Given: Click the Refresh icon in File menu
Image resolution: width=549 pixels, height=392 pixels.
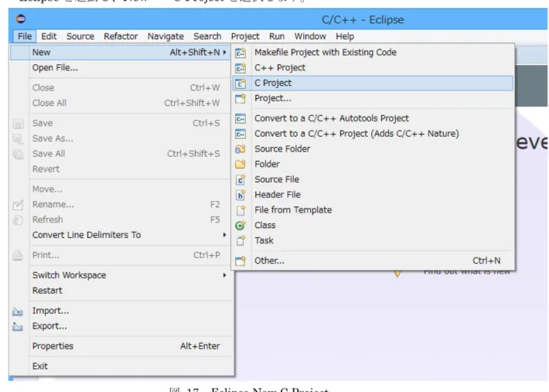Looking at the screenshot, I should click(x=18, y=220).
